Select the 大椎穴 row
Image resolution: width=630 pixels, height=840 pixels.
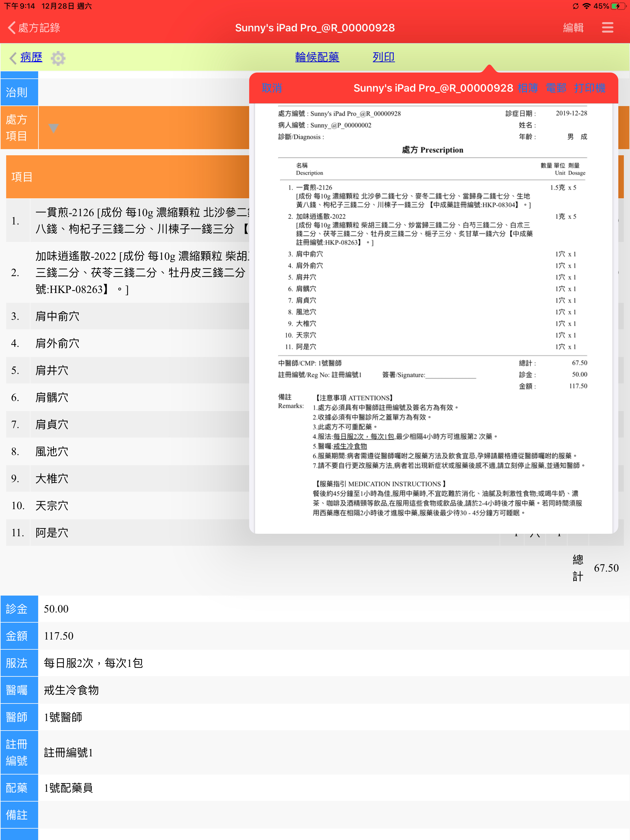128,478
